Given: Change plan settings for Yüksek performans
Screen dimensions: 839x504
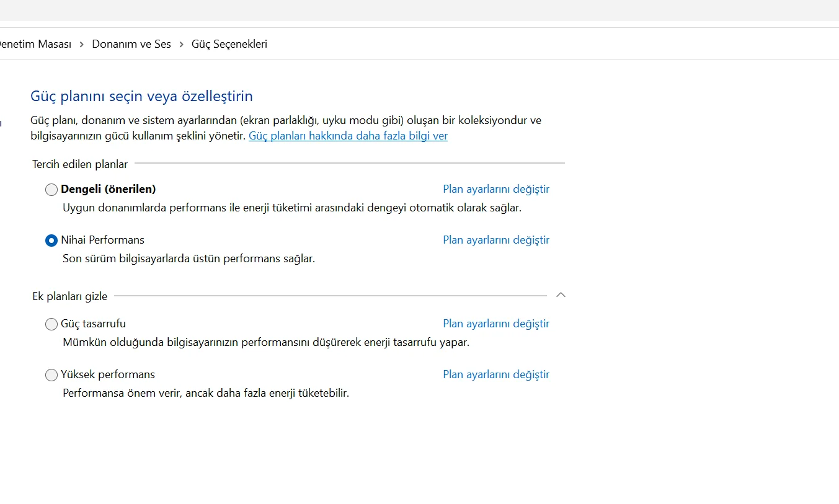Looking at the screenshot, I should tap(496, 374).
